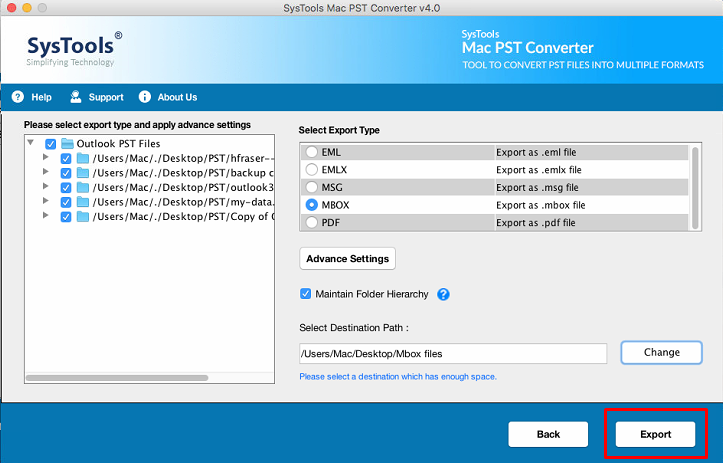Click the 'Export as .emlx file' description
This screenshot has width=723, height=463.
539,170
